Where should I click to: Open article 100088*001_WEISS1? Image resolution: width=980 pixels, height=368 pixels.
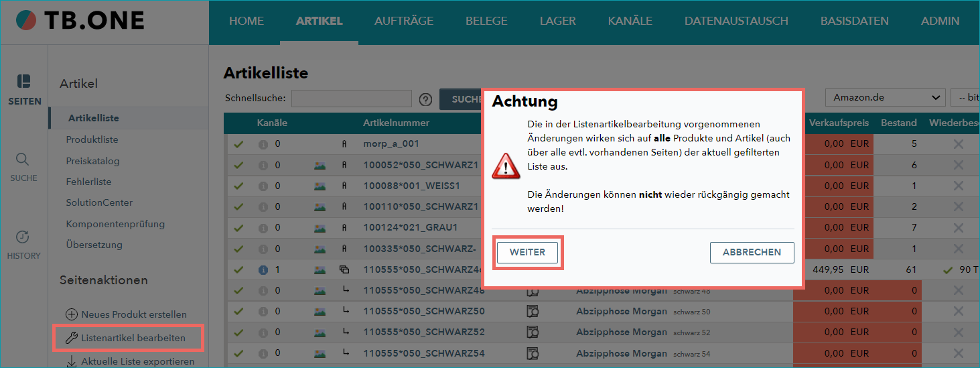coord(412,186)
